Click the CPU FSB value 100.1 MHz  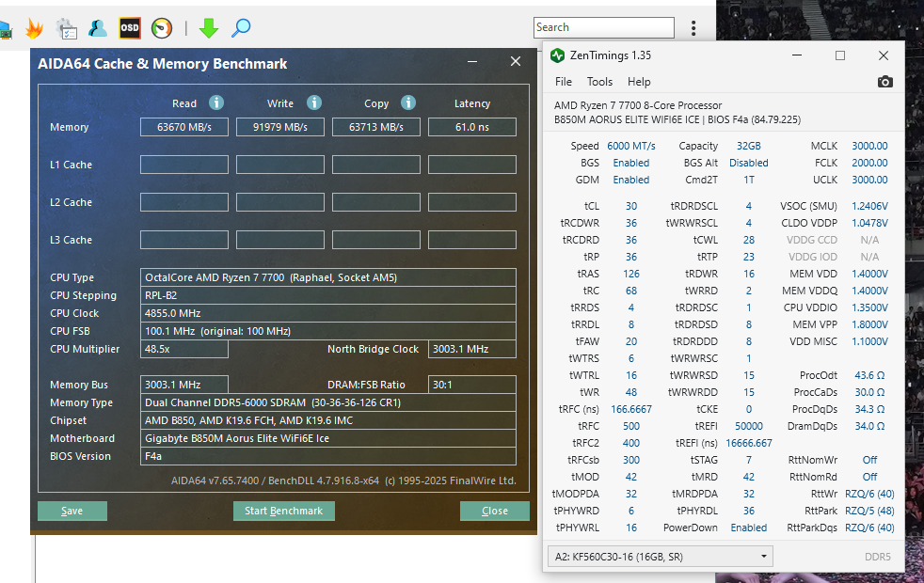click(328, 331)
